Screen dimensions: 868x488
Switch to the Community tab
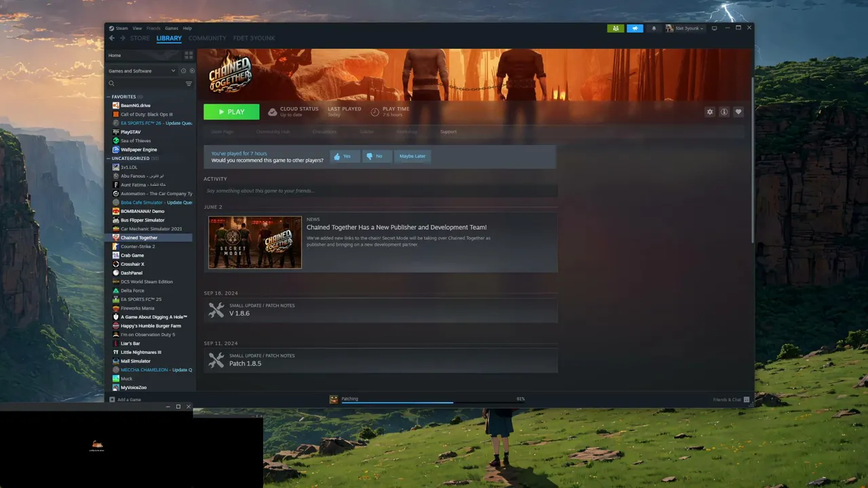[208, 38]
